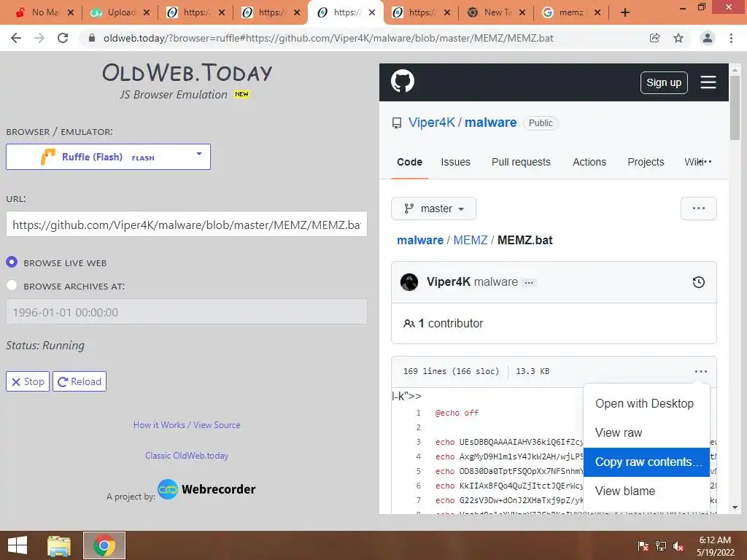The width and height of the screenshot is (747, 560).
Task: Click the GitHub octocat logo
Action: pos(403,82)
